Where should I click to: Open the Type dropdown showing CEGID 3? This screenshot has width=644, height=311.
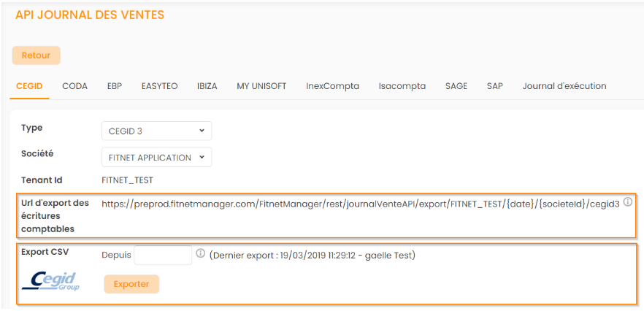[x=156, y=131]
